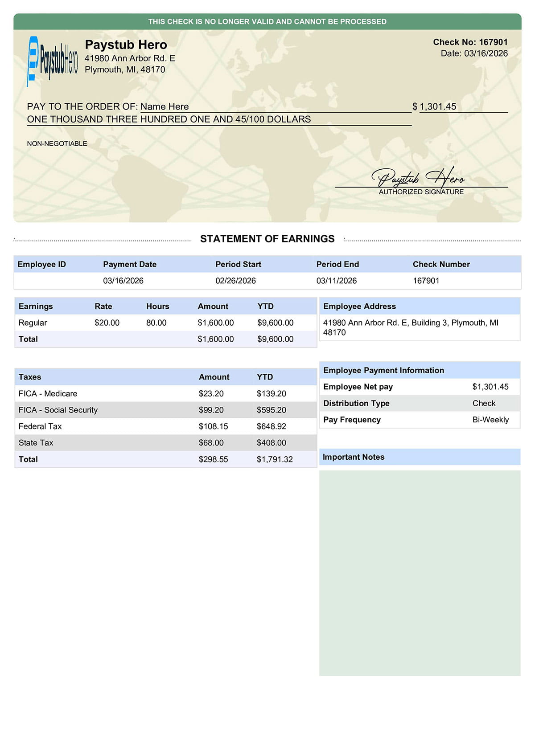Click the Medicare YTD '$139.20'
535x756 pixels.
272,393
